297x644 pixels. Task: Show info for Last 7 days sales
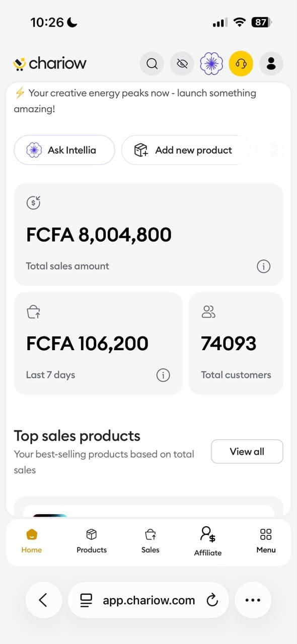pyautogui.click(x=163, y=375)
